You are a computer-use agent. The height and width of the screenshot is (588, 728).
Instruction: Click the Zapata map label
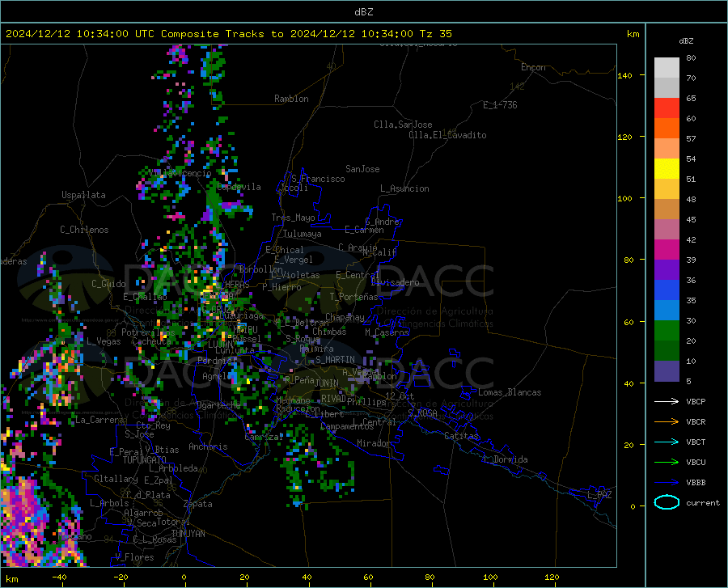[198, 504]
